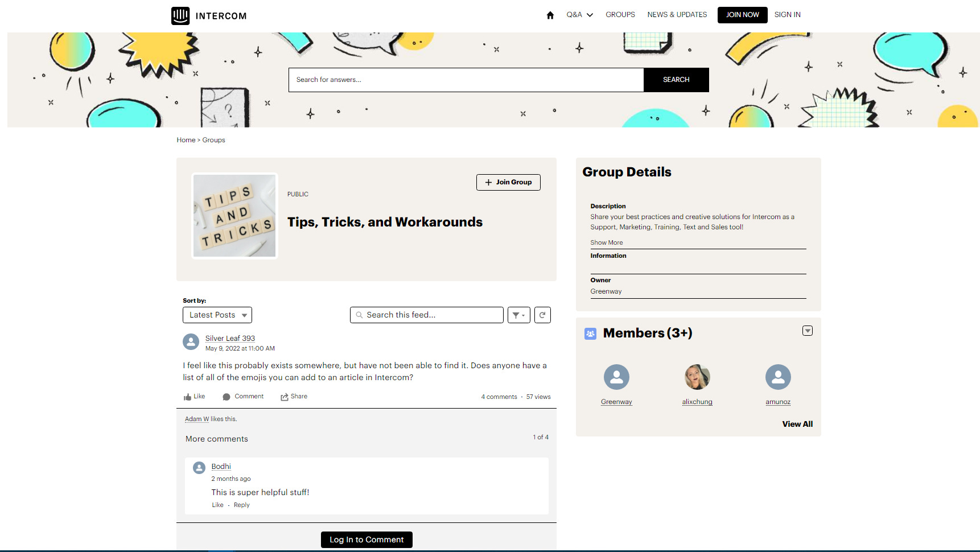Go to Groups breadcrumb

tap(213, 140)
